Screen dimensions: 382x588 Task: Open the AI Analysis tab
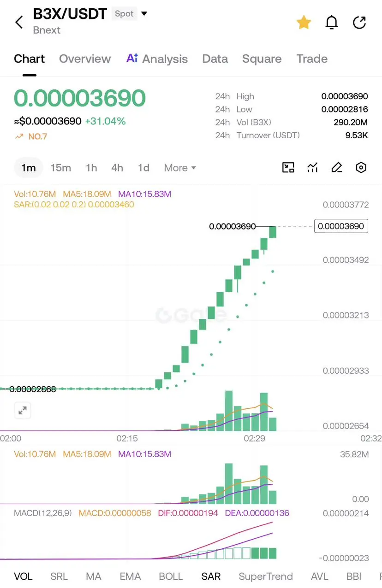157,59
